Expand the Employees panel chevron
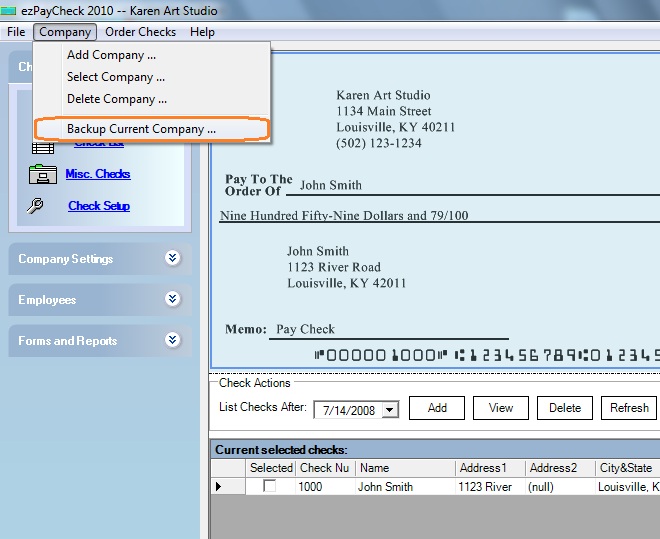The width and height of the screenshot is (660, 539). click(x=172, y=299)
